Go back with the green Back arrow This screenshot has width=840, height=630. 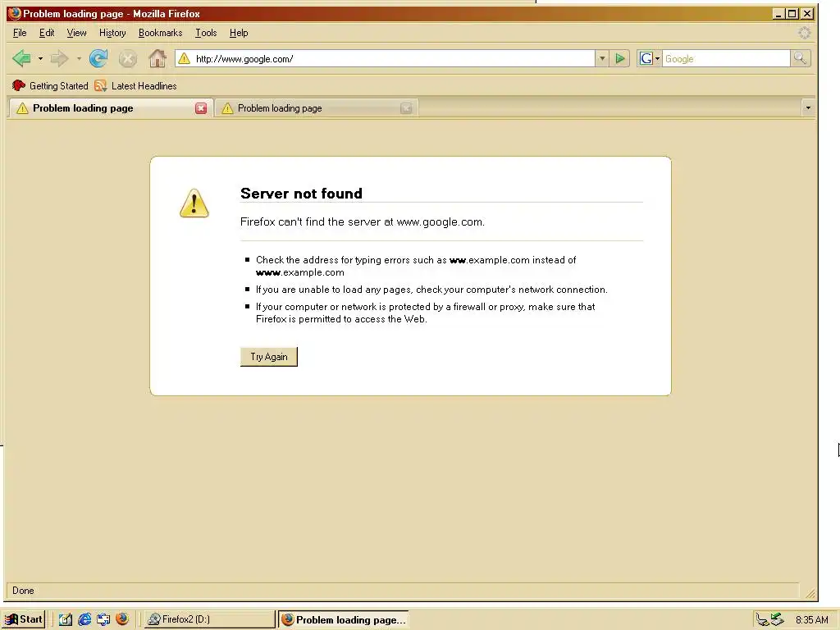21,58
